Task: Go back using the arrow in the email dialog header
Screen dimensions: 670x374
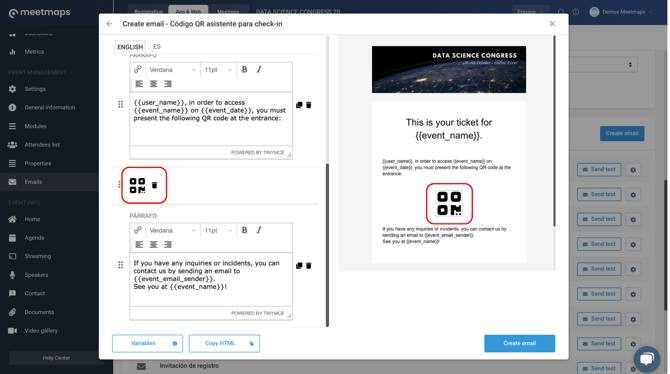Action: [x=109, y=24]
